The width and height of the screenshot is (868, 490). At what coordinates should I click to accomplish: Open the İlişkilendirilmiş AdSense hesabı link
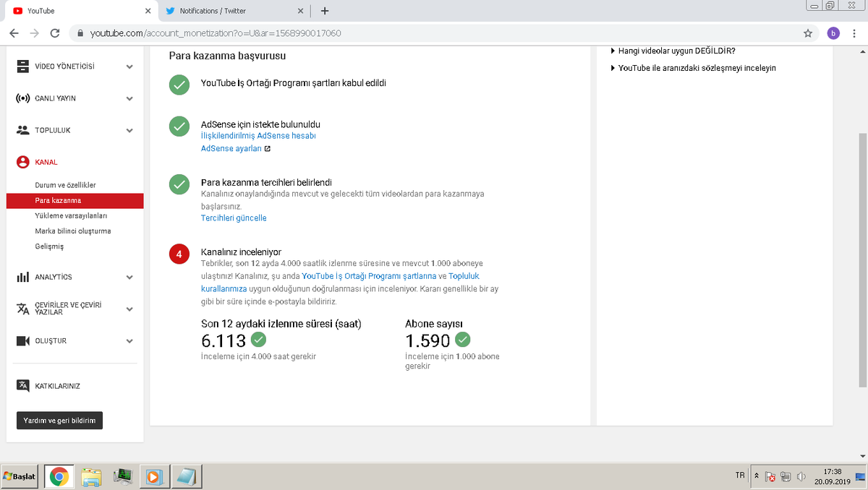click(258, 135)
